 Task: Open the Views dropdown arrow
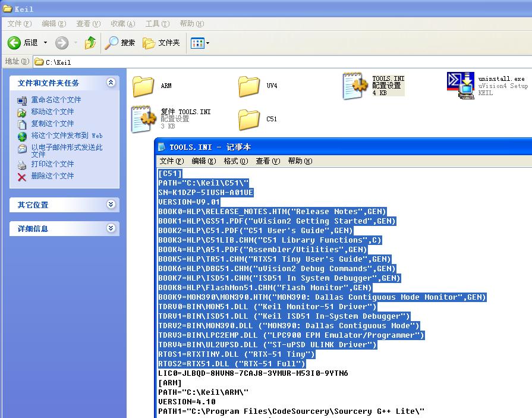pyautogui.click(x=207, y=43)
